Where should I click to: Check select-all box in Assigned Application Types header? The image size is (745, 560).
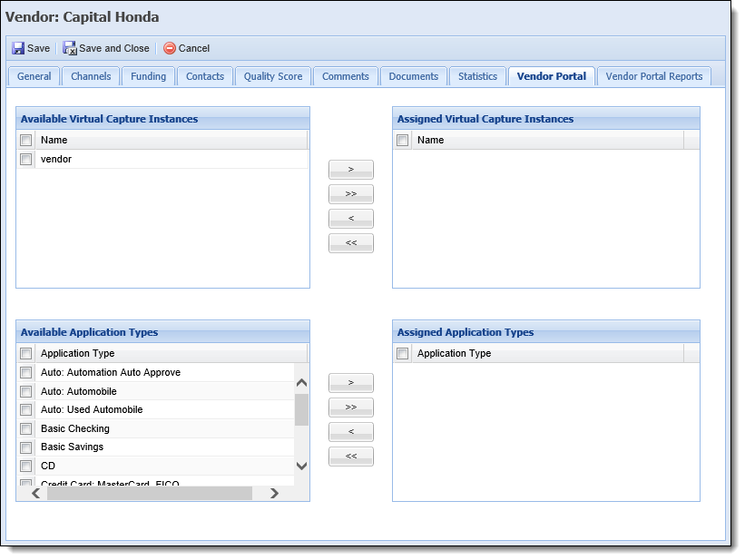[402, 354]
